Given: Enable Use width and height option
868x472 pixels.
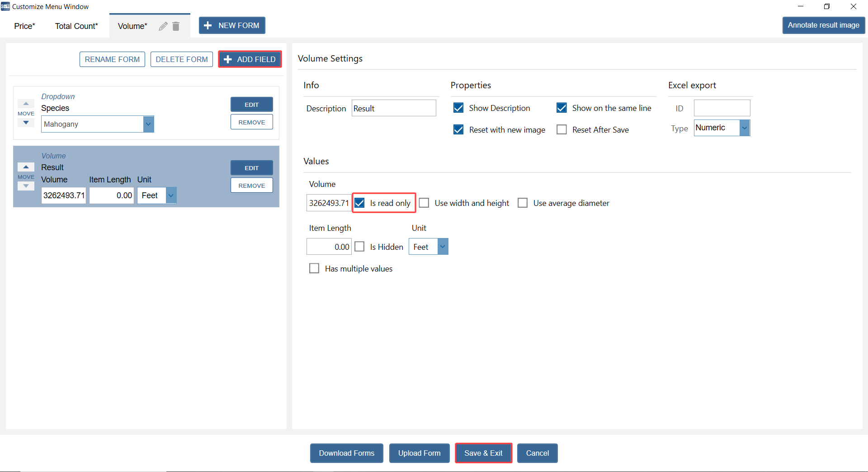Looking at the screenshot, I should pyautogui.click(x=424, y=203).
